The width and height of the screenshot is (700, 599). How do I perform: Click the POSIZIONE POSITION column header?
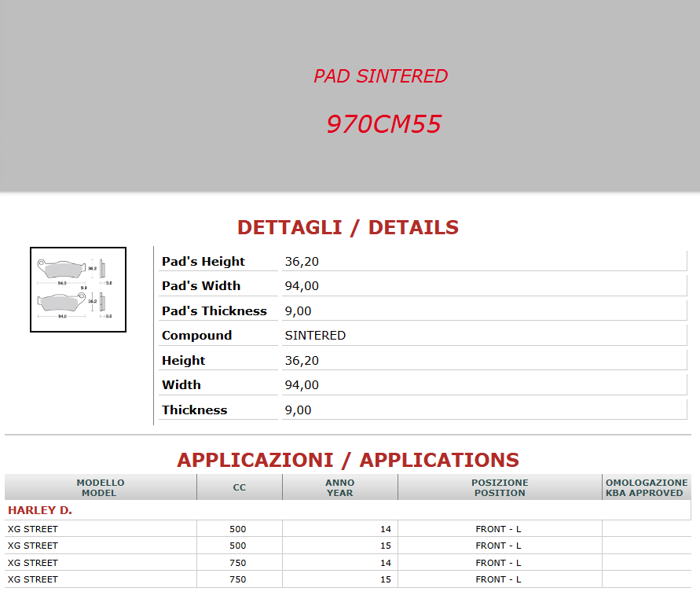(500, 487)
